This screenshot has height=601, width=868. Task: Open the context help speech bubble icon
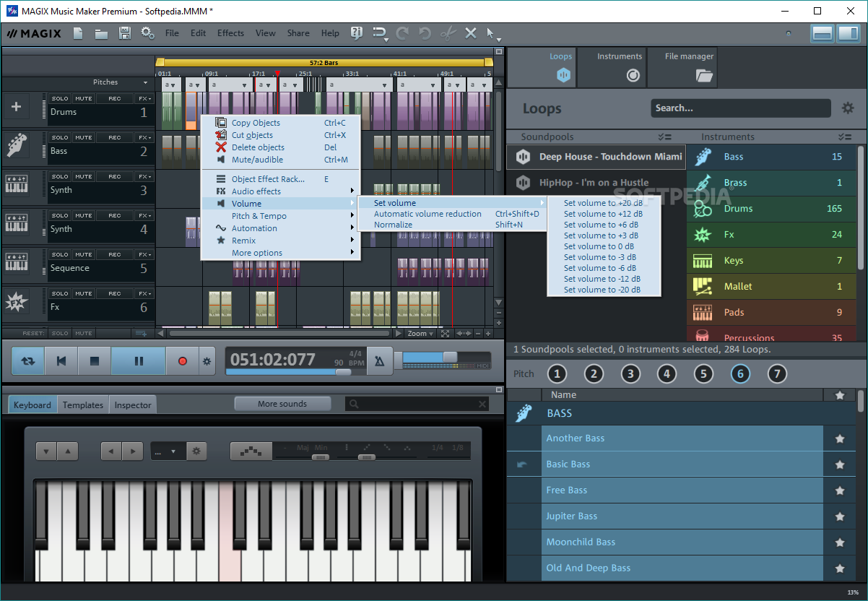click(x=356, y=33)
